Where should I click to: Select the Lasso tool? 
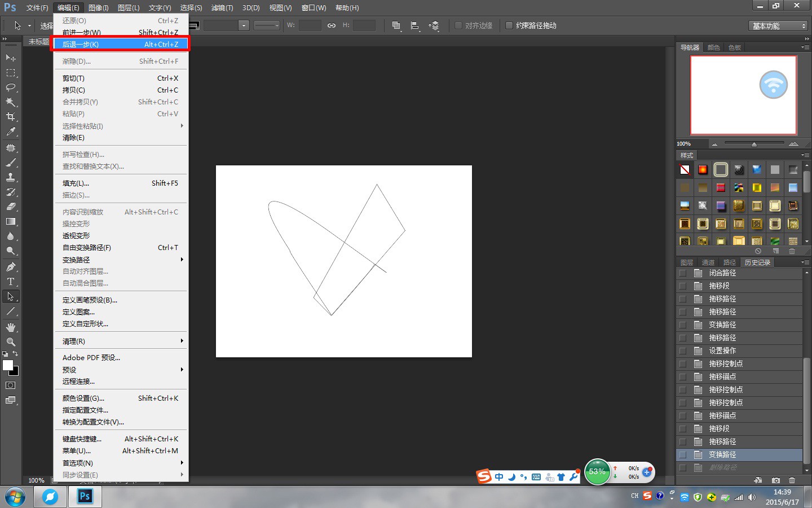tap(11, 87)
